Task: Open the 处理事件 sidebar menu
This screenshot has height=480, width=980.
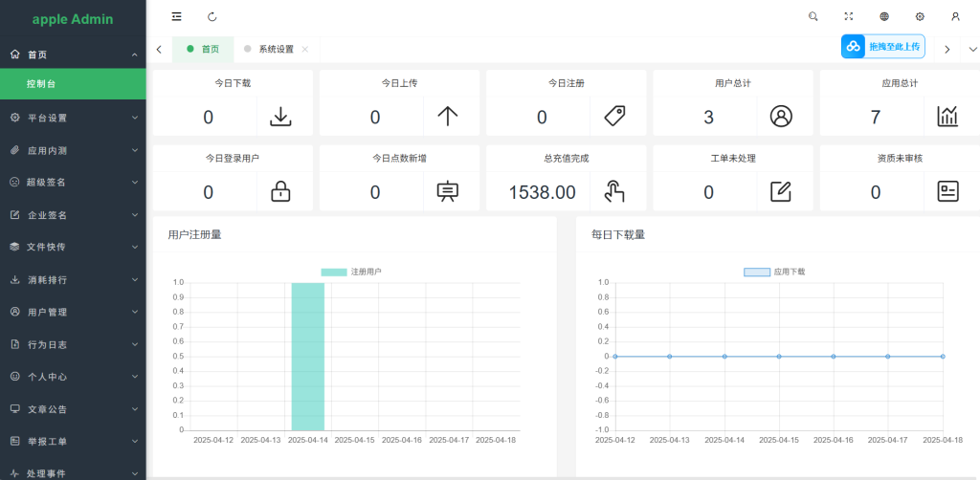Action: (x=73, y=472)
